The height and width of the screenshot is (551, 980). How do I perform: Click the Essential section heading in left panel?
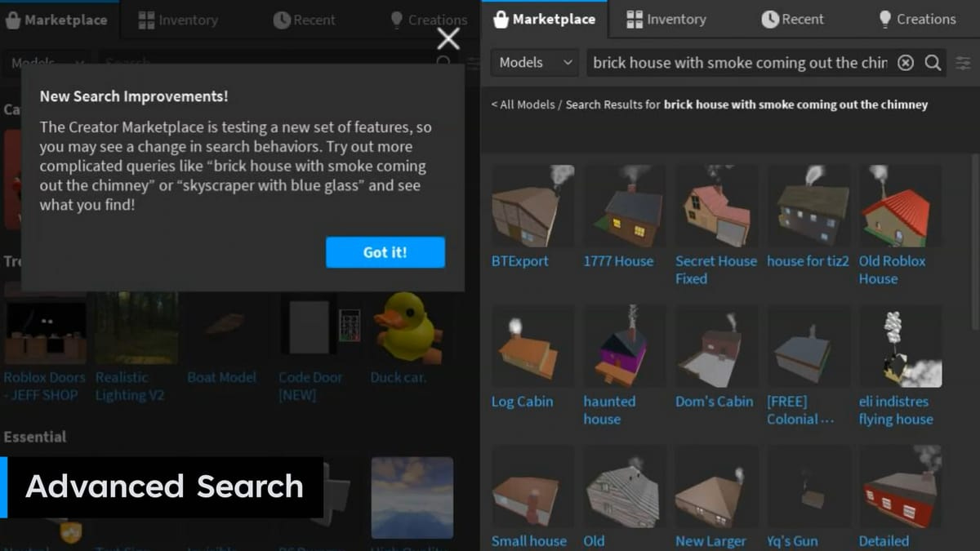tap(35, 437)
